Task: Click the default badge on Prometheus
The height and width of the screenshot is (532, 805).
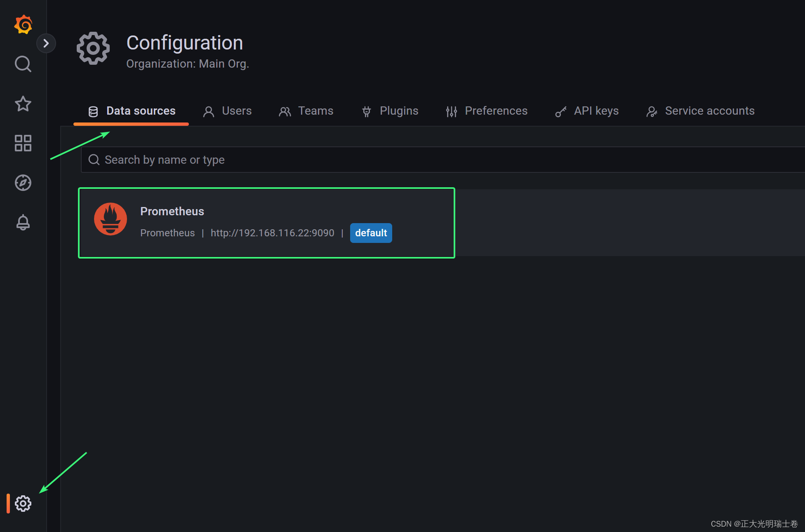Action: 371,233
